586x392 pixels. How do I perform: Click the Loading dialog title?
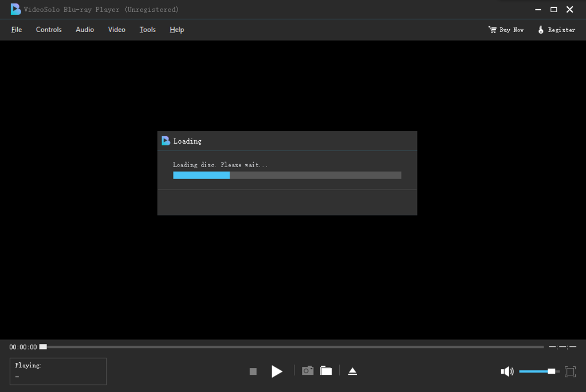(x=187, y=141)
